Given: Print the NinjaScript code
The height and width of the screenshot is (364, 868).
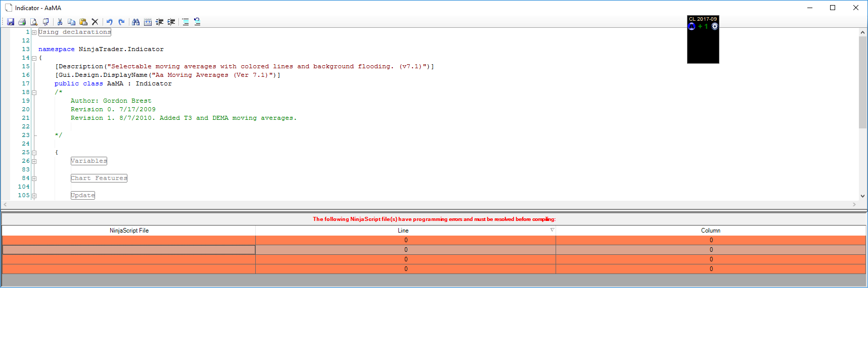Looking at the screenshot, I should [x=22, y=22].
